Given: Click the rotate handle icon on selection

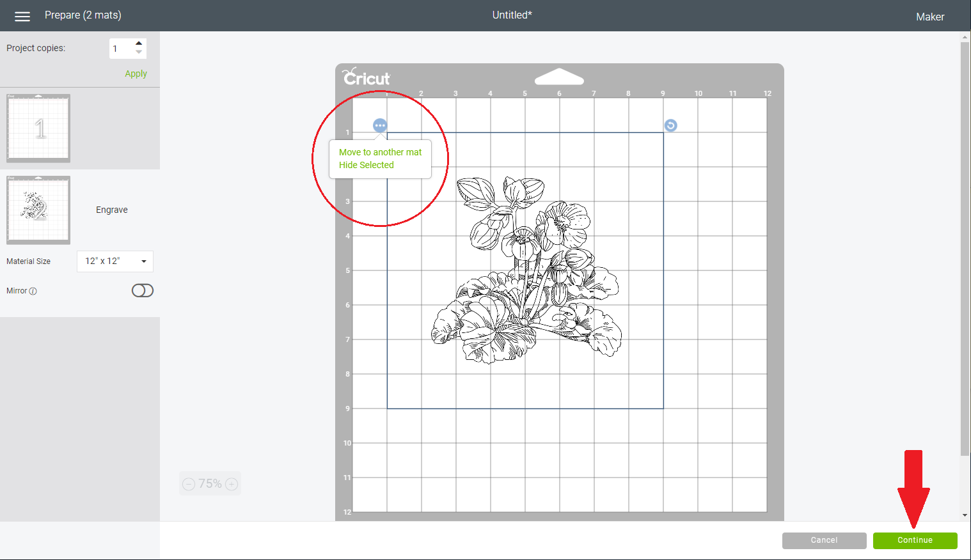Looking at the screenshot, I should [x=670, y=125].
